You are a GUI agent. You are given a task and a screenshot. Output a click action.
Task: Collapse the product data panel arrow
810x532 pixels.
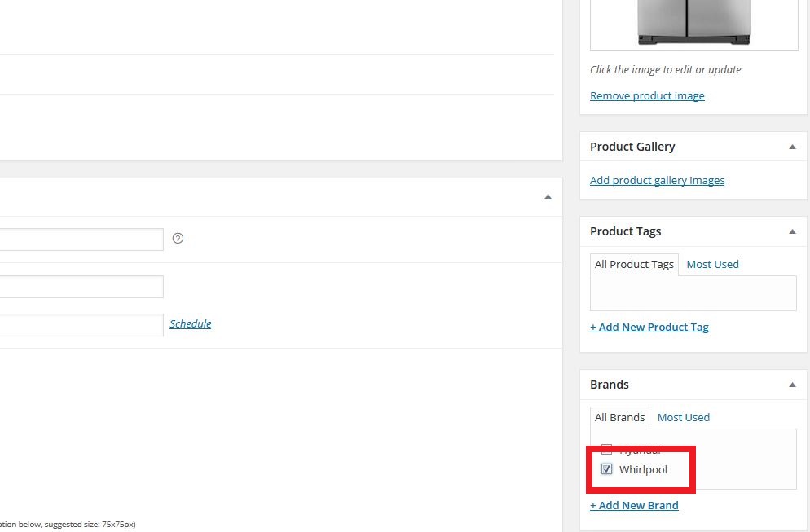tap(548, 196)
